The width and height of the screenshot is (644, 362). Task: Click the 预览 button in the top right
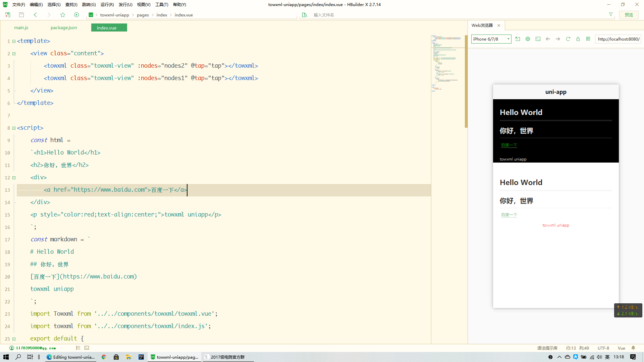(x=629, y=15)
